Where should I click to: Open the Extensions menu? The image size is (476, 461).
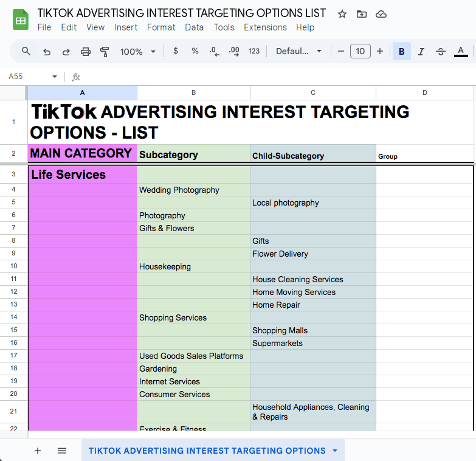265,27
